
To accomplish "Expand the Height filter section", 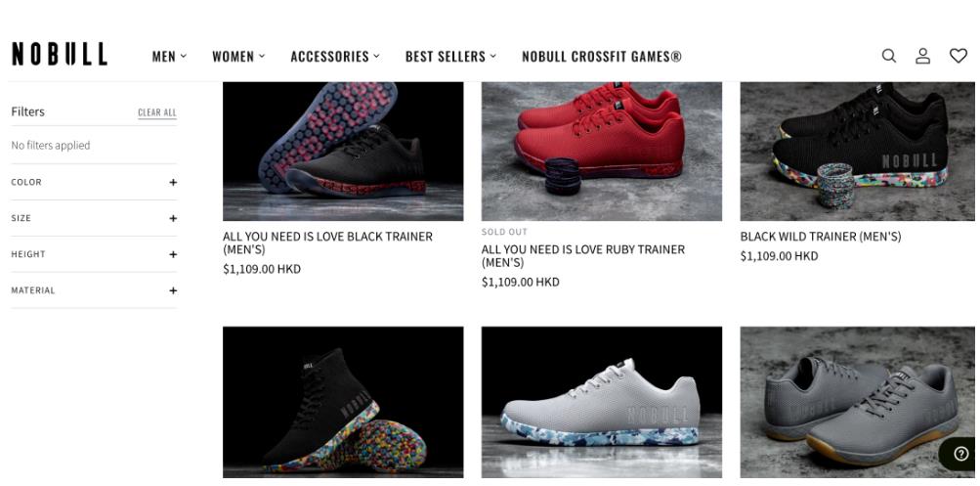I will pyautogui.click(x=94, y=254).
